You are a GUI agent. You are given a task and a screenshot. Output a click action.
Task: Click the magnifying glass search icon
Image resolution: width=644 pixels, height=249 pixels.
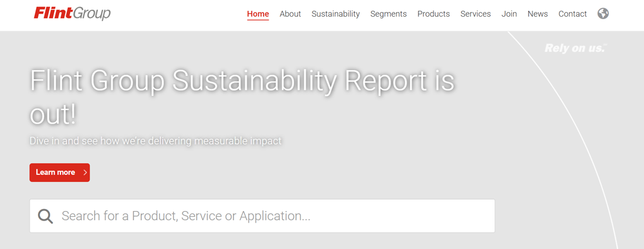(46, 216)
